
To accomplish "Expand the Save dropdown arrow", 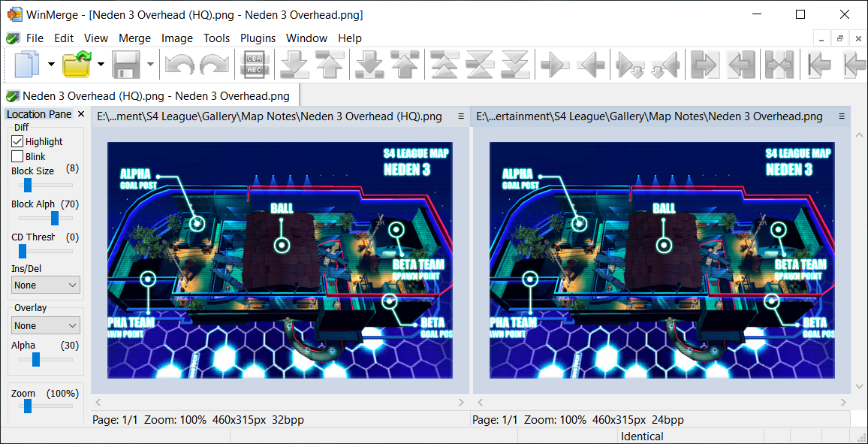I will [151, 65].
